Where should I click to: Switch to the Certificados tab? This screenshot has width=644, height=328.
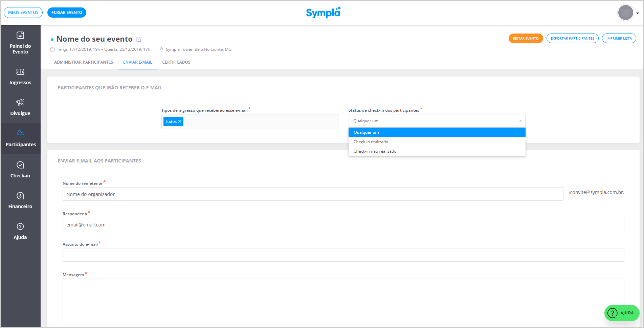(x=176, y=62)
